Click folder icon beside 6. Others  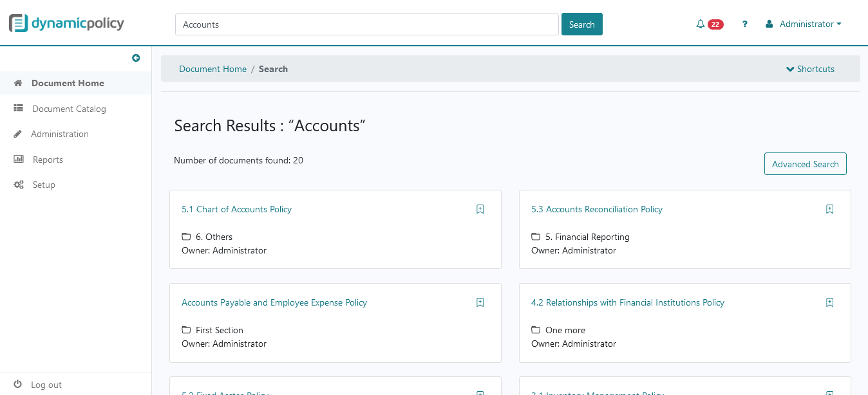[186, 237]
